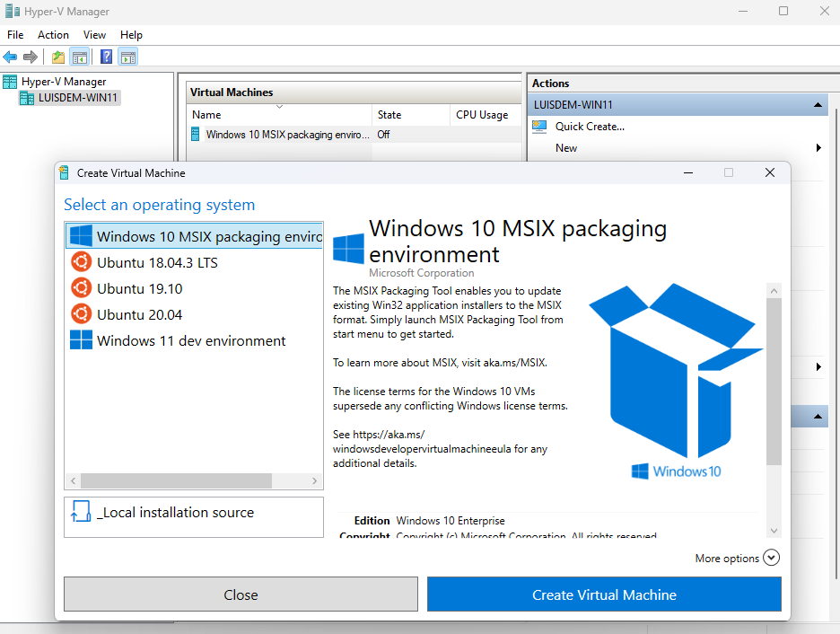Click the Create Virtual Machine button
The image size is (840, 634).
tap(604, 594)
